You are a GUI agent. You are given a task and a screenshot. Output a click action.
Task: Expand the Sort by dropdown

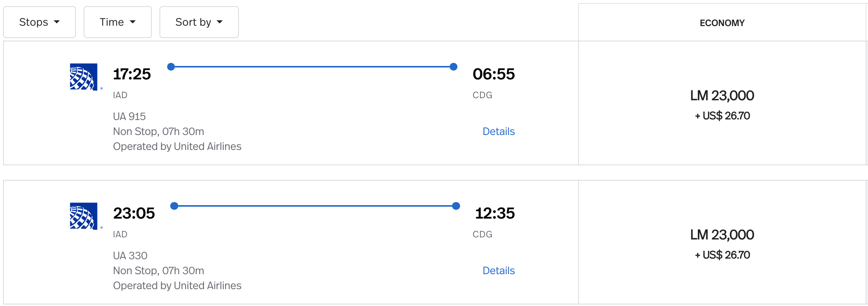[x=199, y=22]
